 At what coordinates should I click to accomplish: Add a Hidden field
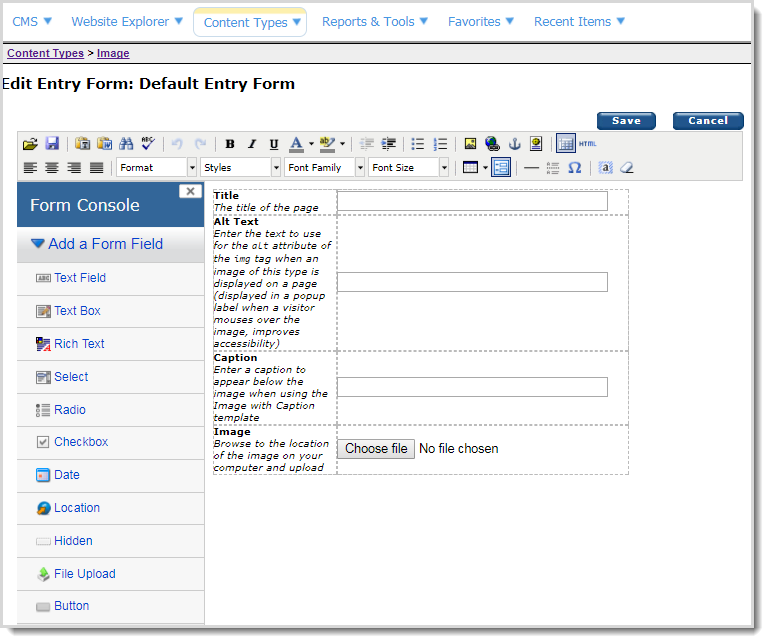tap(111, 542)
